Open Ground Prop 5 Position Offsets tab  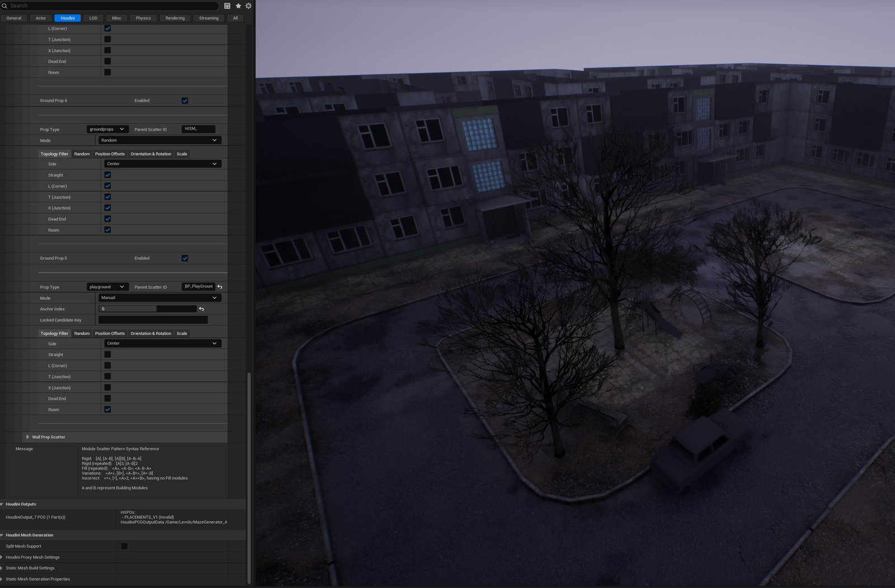tap(110, 333)
